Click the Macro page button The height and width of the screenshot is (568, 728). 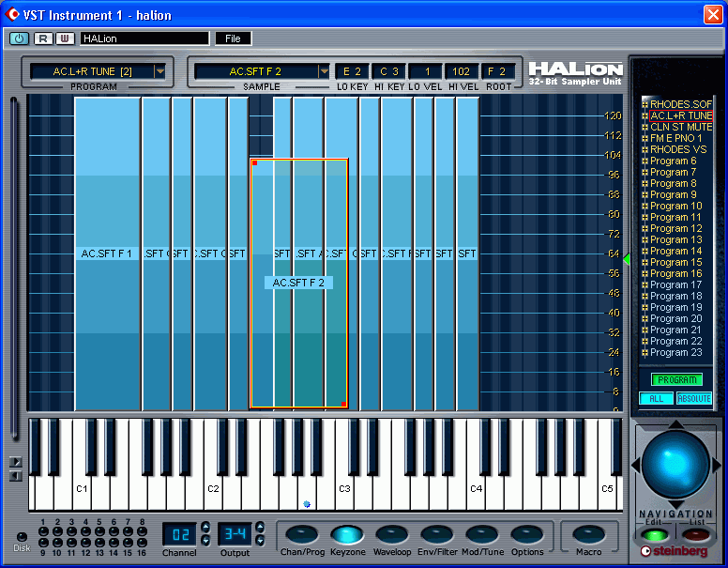pyautogui.click(x=589, y=534)
